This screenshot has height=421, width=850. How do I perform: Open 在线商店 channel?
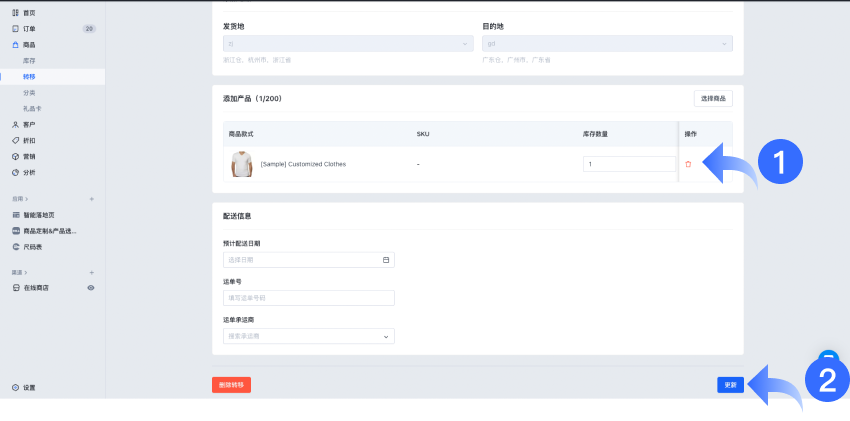click(36, 288)
